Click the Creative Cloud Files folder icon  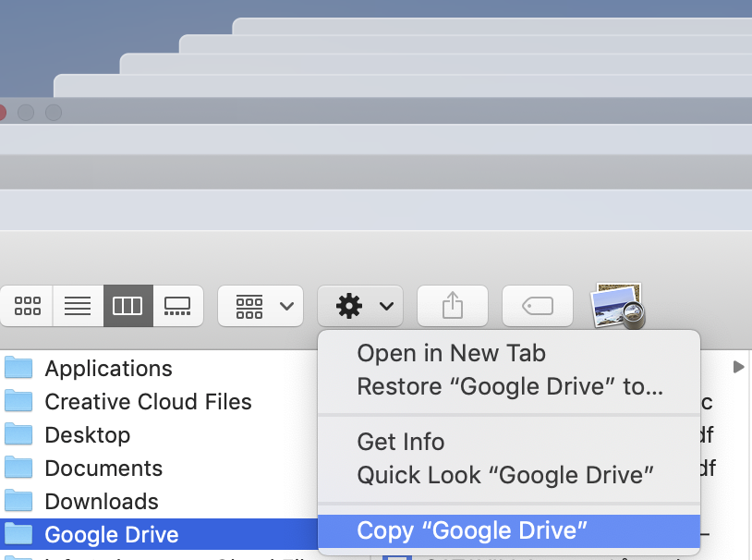18,401
